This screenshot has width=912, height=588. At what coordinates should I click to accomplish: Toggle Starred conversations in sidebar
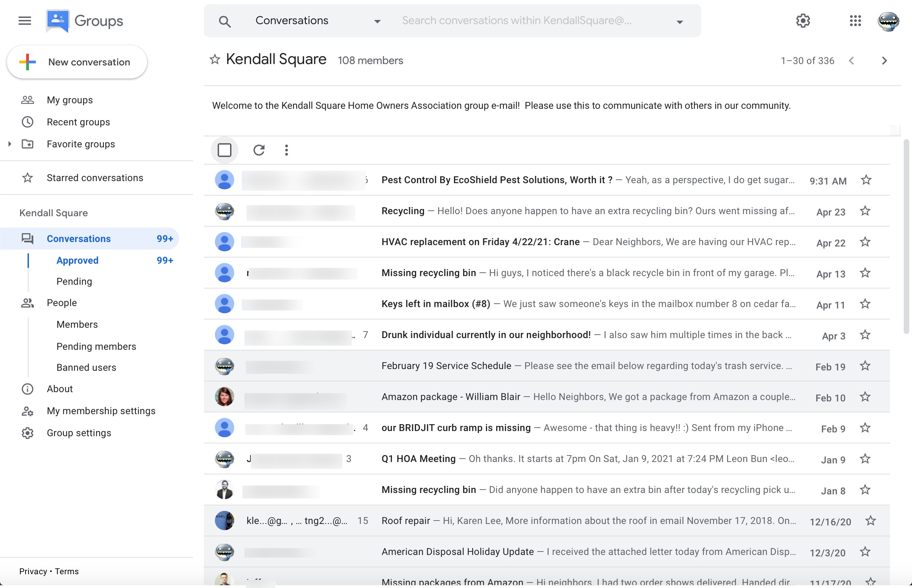click(x=95, y=177)
